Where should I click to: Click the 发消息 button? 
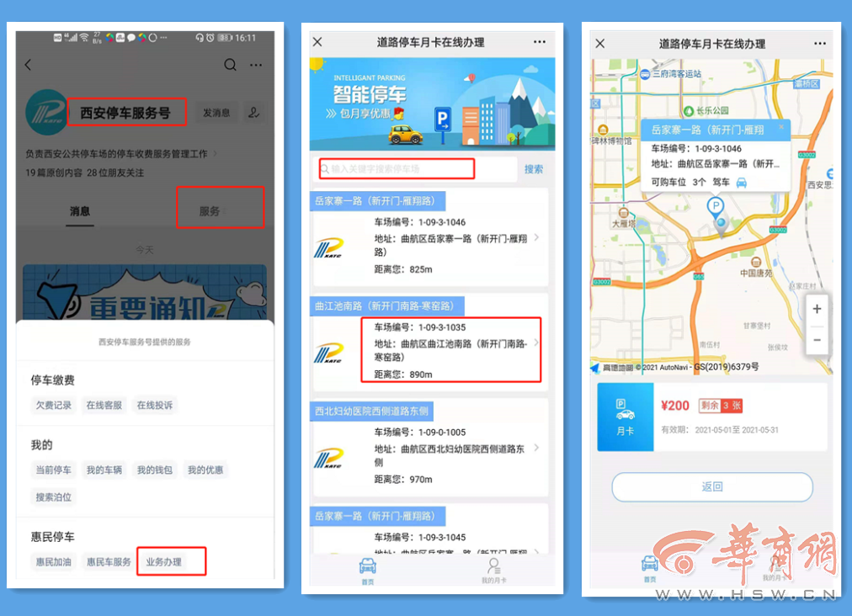(x=216, y=113)
